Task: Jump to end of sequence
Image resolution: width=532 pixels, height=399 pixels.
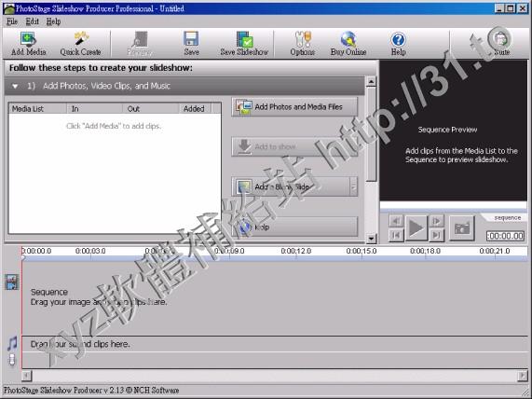Action: 436,235
